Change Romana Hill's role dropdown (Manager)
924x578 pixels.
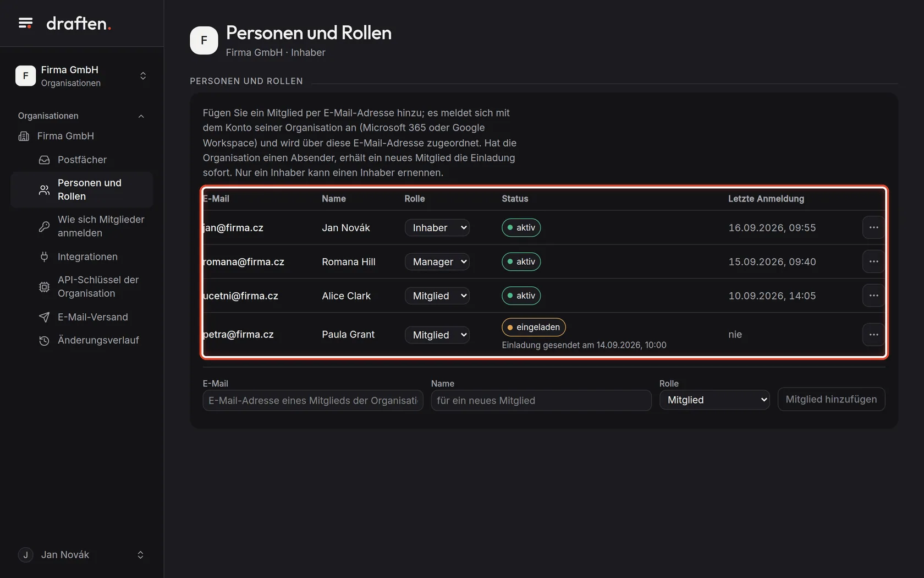[437, 262]
